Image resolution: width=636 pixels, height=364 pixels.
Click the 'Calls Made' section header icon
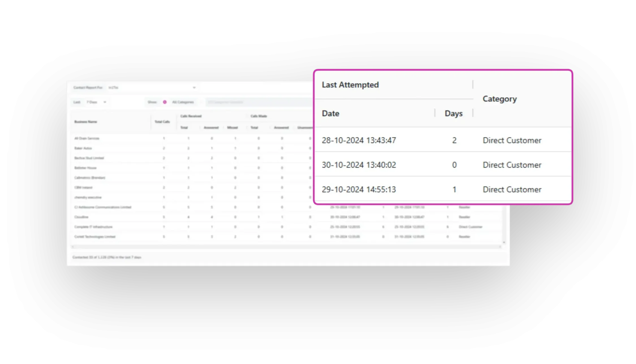(x=259, y=116)
